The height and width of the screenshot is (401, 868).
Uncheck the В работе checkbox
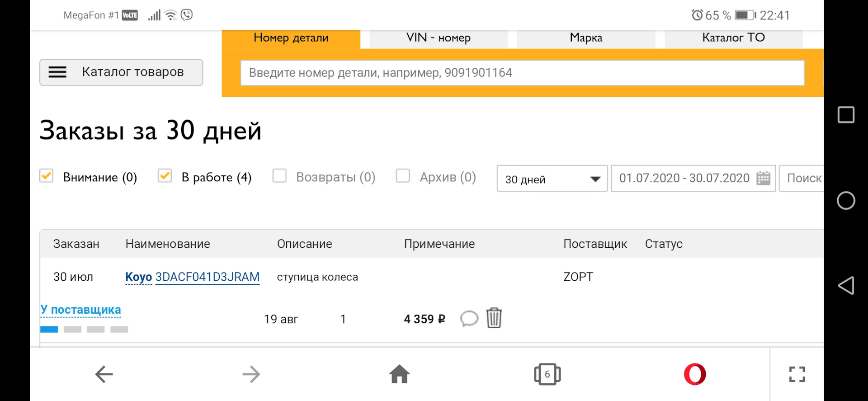165,176
